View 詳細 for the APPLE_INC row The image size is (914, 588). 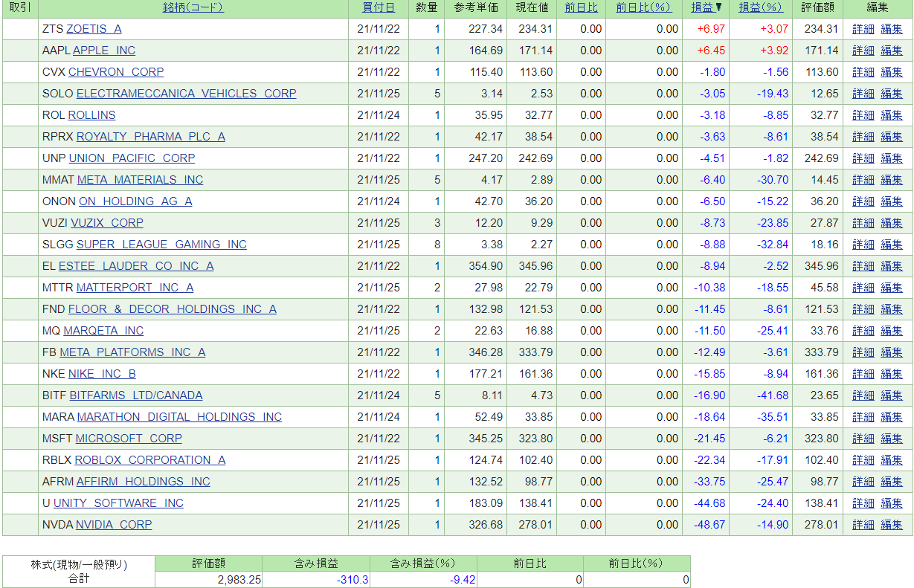click(x=863, y=51)
